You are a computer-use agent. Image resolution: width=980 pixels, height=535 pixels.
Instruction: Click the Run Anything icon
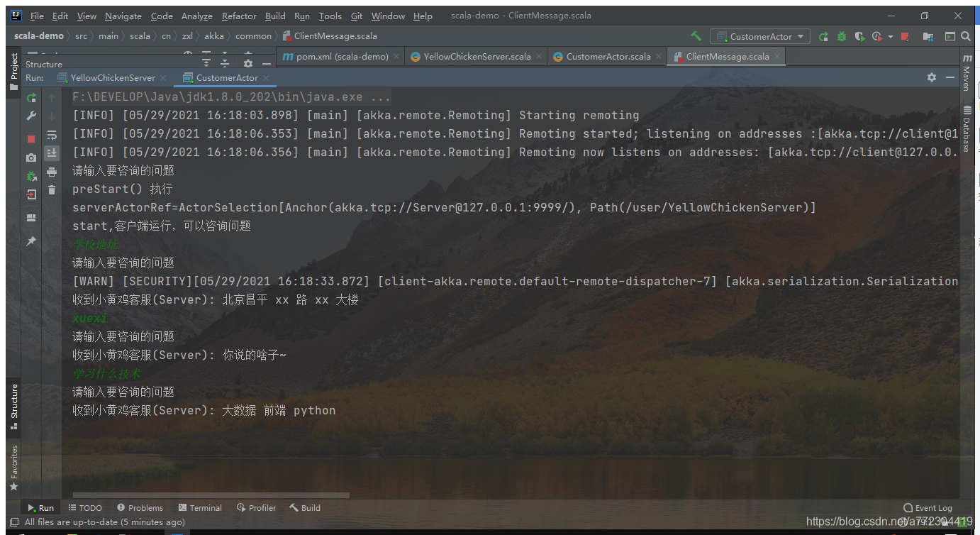click(x=950, y=36)
